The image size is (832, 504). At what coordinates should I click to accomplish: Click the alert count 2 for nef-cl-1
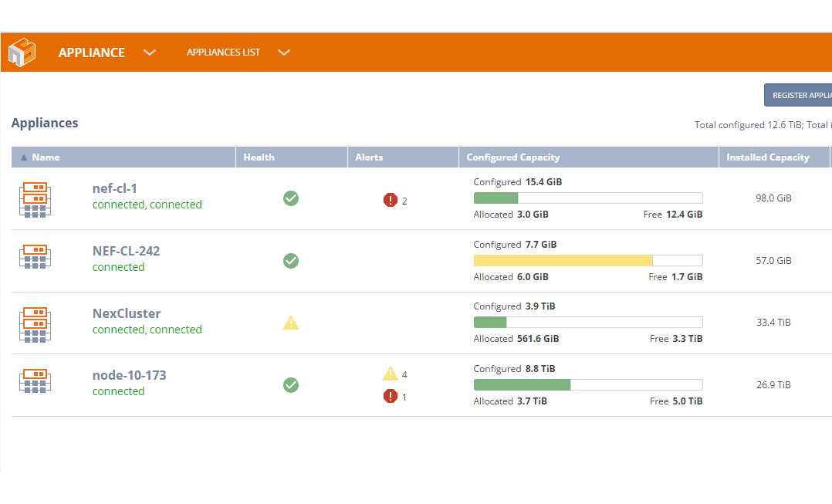click(404, 201)
